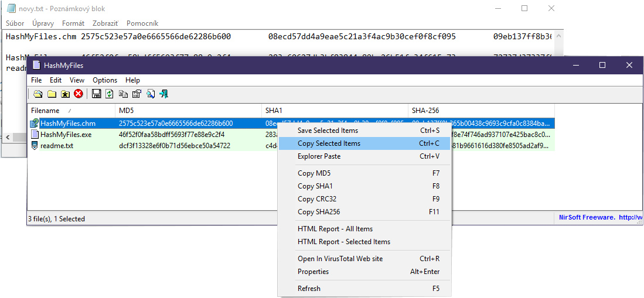Open the View menu in HashMyFiles
The height and width of the screenshot is (298, 644).
coord(77,80)
